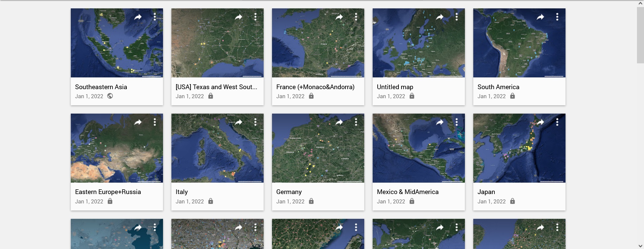This screenshot has width=644, height=249.
Task: Open the Japan map thumbnail
Action: click(x=519, y=148)
